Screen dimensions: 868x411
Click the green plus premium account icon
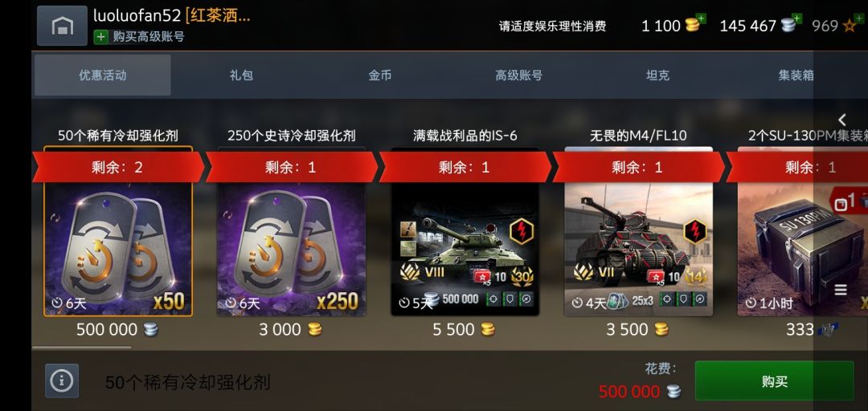(x=100, y=37)
